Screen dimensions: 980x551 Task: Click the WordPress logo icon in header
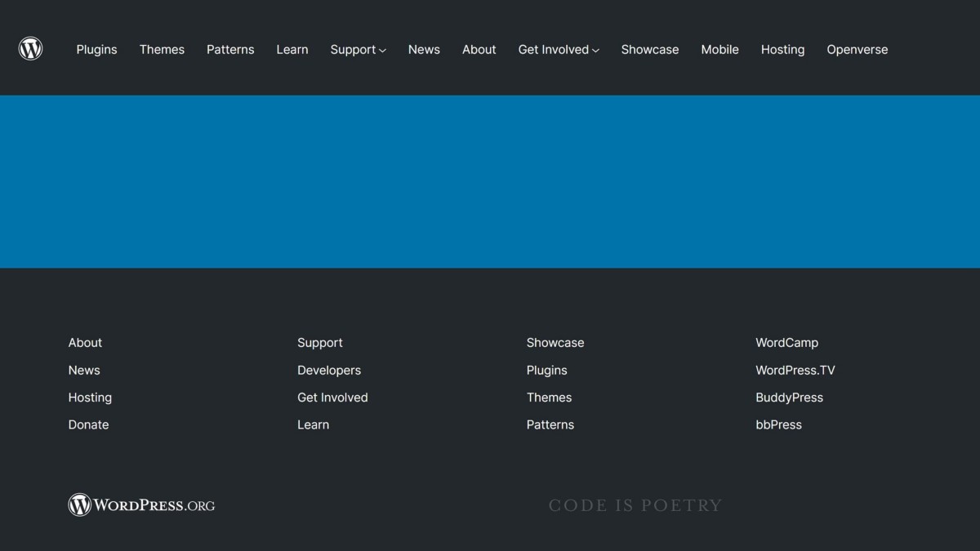(x=30, y=49)
